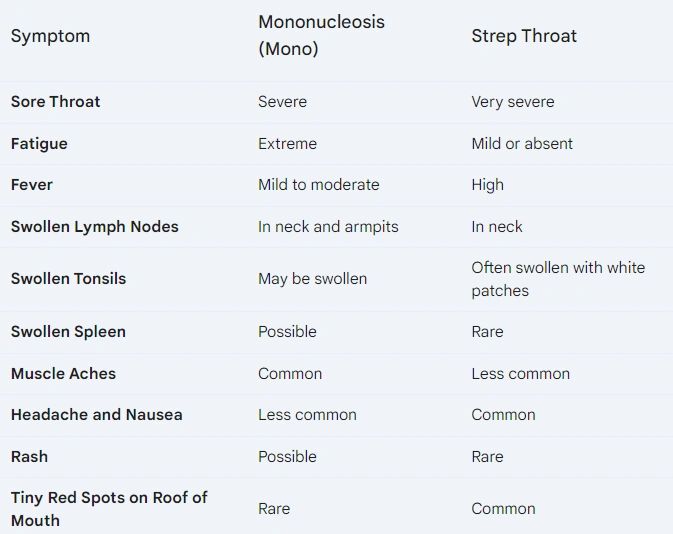The image size is (673, 534).
Task: Click the Symptom column header
Action: 50,36
